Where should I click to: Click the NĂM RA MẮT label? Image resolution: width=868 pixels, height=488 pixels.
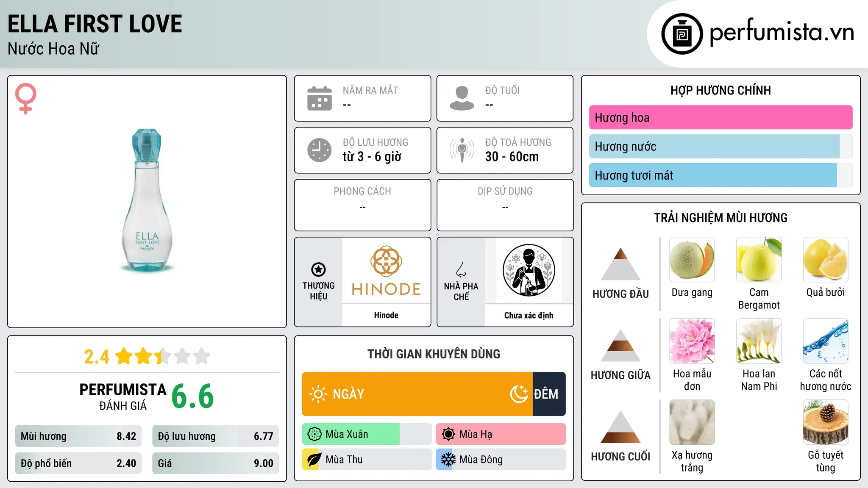coord(370,90)
